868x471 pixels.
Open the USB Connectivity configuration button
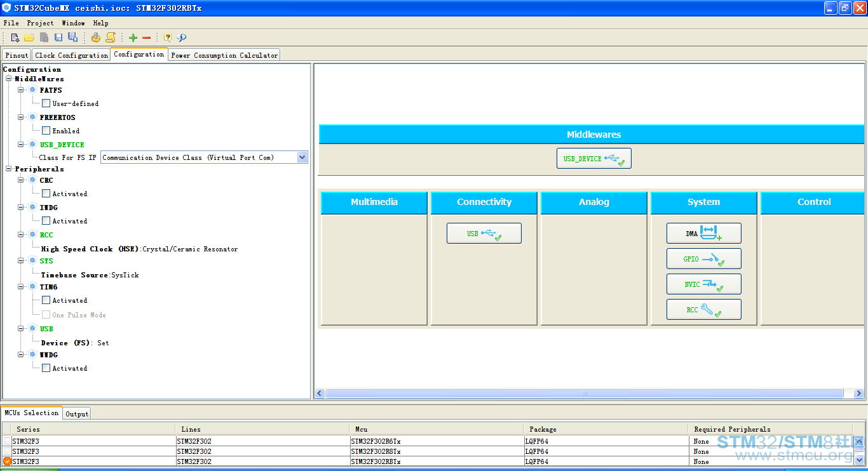tap(484, 234)
